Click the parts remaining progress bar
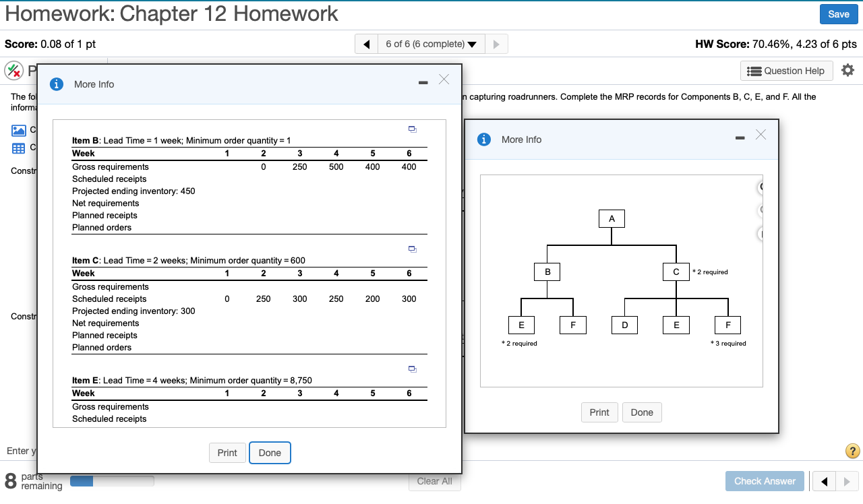Image resolution: width=863 pixels, height=504 pixels. (x=112, y=480)
